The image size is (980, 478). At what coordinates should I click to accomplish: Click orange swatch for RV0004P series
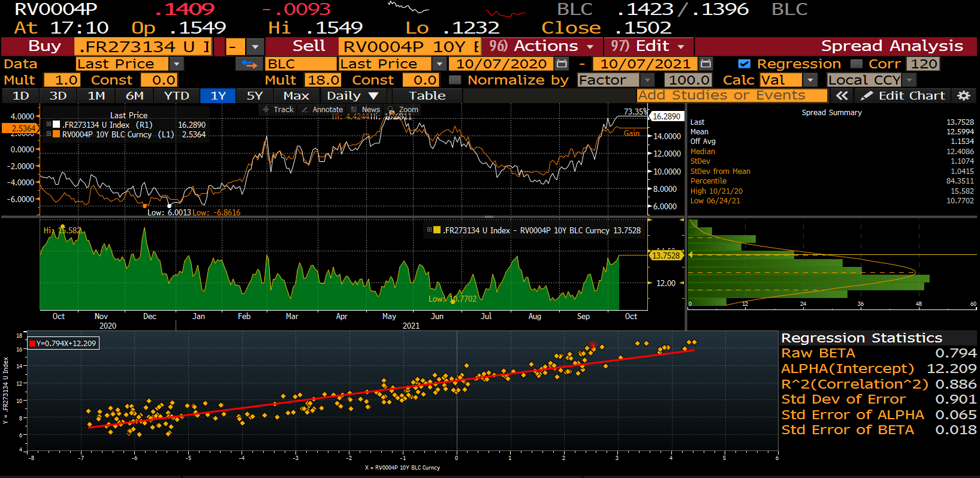[x=56, y=134]
